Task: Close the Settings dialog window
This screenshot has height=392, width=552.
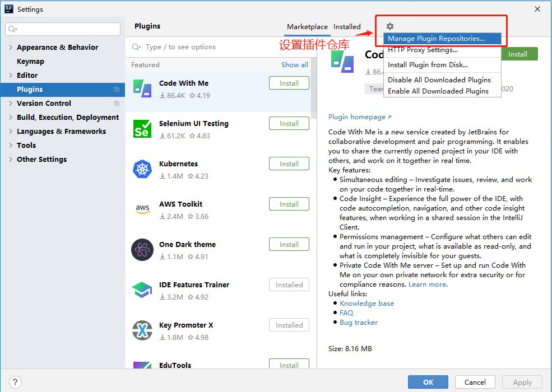Action: (537, 9)
